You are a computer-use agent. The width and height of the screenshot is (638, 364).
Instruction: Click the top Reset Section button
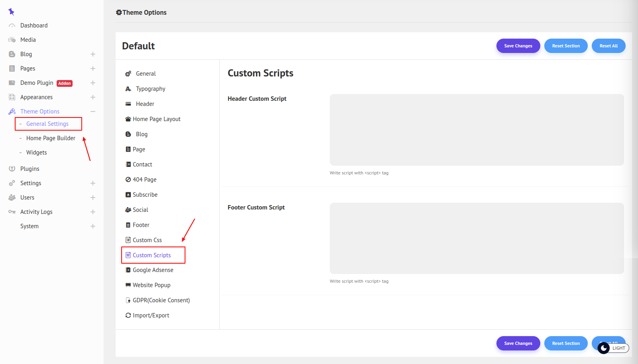coord(565,46)
